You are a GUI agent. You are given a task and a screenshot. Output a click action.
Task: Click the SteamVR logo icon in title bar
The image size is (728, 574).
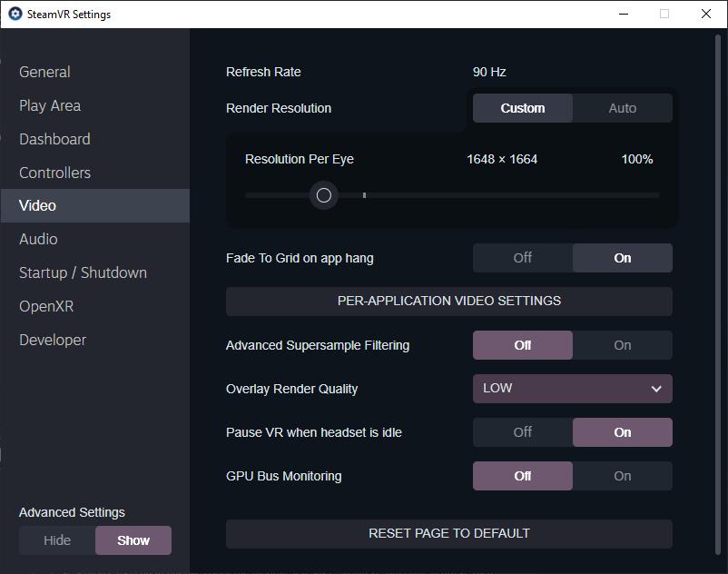[x=15, y=15]
